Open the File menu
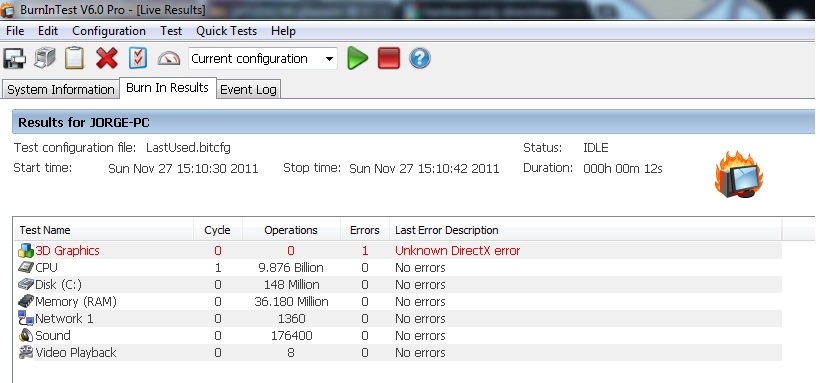 point(15,31)
